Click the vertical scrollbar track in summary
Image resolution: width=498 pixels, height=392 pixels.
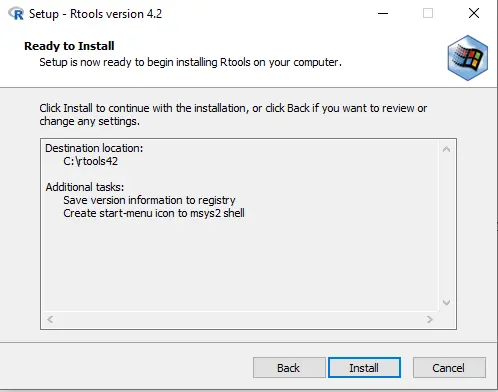pyautogui.click(x=447, y=226)
